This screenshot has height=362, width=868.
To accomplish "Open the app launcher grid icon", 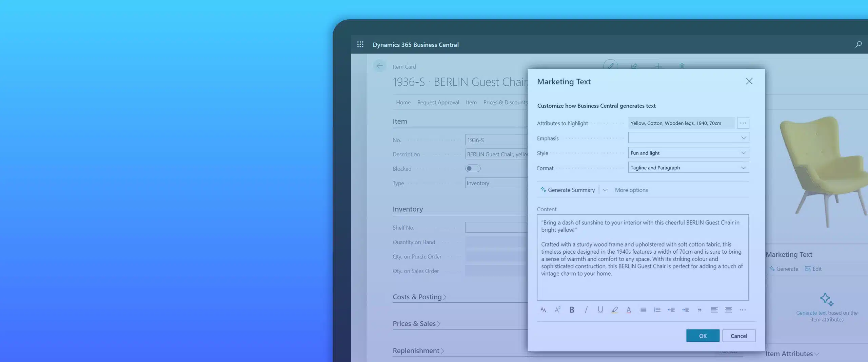I will pyautogui.click(x=360, y=44).
